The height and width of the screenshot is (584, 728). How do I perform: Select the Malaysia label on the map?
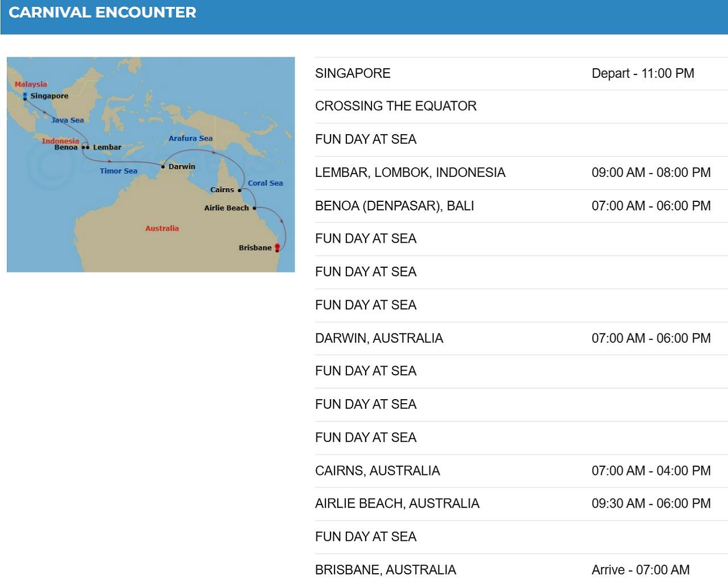pos(31,84)
